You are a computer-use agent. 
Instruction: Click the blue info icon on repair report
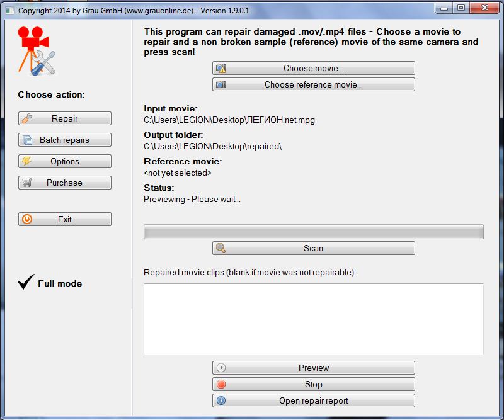[220, 400]
